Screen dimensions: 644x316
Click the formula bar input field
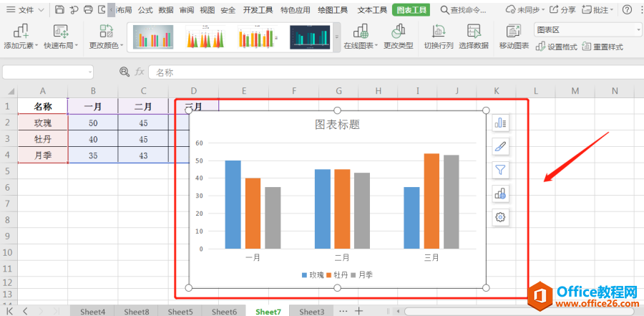pyautogui.click(x=396, y=72)
